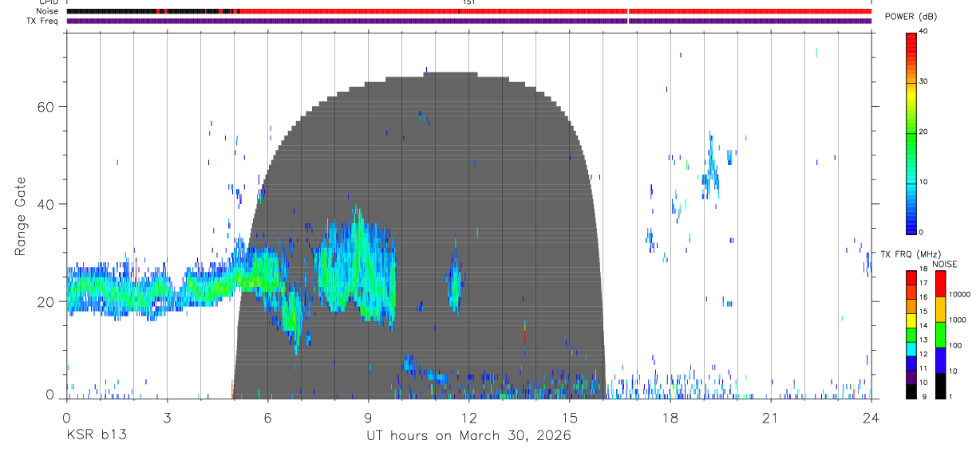Viewport: 980px width, 452px height.
Task: Click the yellow segment of TX FRQ scale
Action: [x=911, y=320]
